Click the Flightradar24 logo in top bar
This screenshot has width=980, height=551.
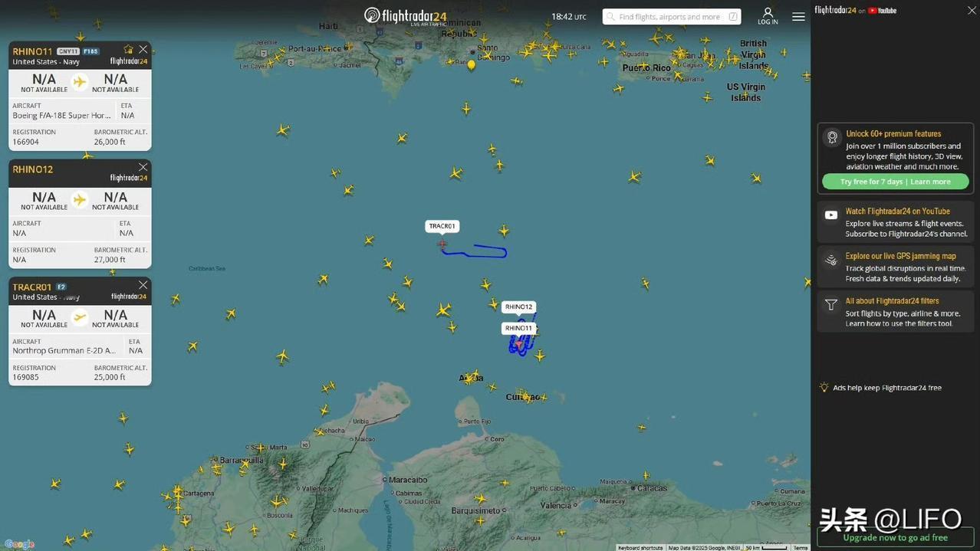point(405,16)
